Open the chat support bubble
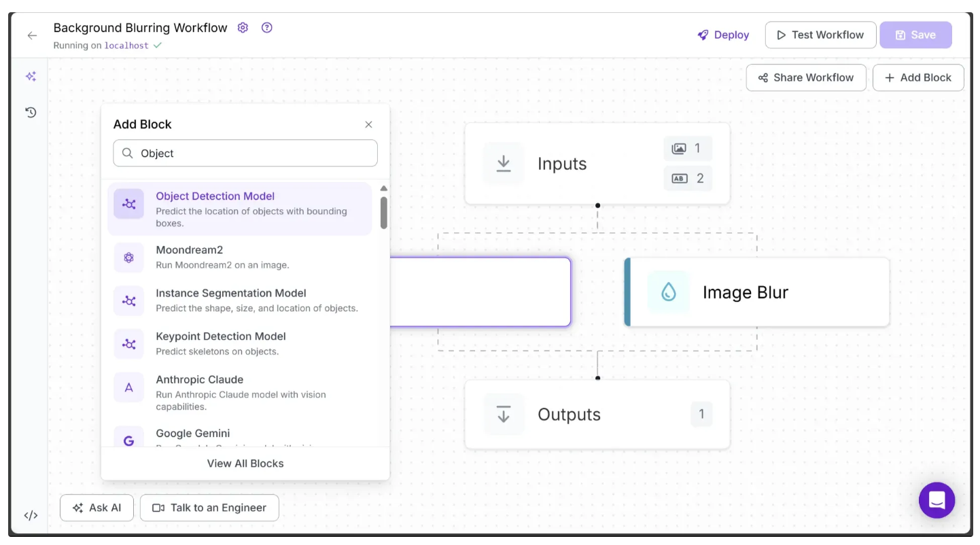This screenshot has width=980, height=545. pos(937,500)
